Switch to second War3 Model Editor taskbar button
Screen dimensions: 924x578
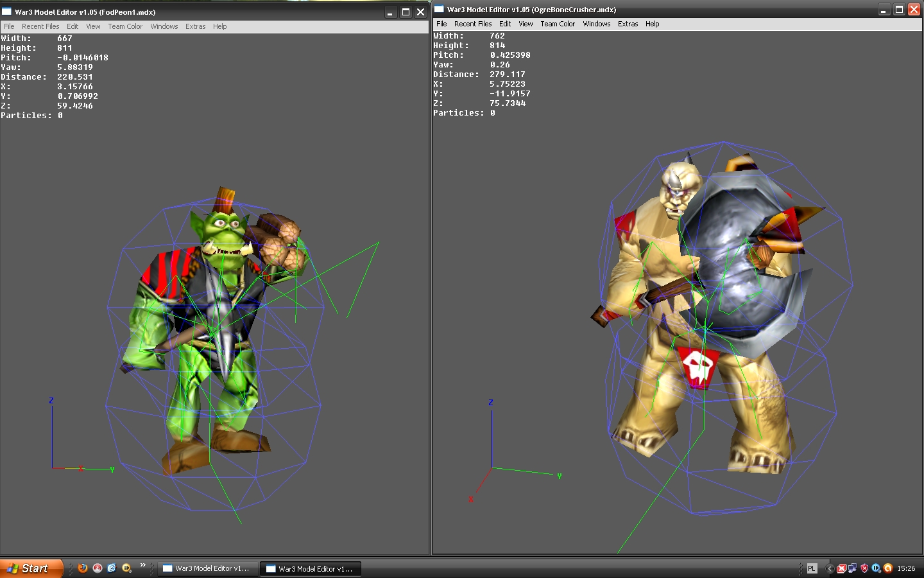pos(311,568)
